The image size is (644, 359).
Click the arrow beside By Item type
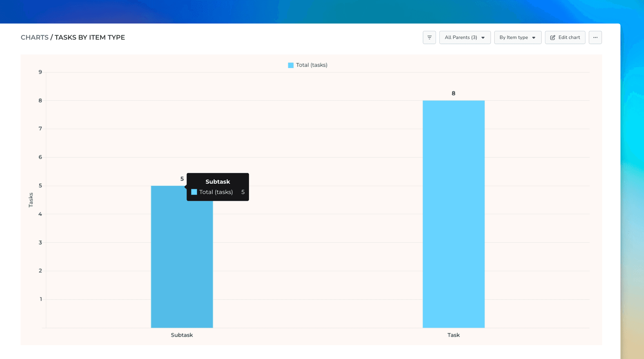coord(534,38)
